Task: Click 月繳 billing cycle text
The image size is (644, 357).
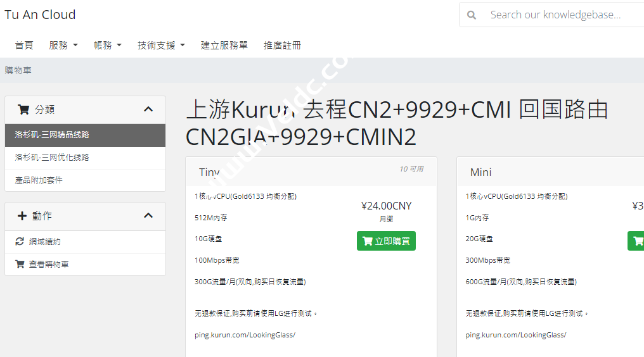Action: (x=386, y=219)
